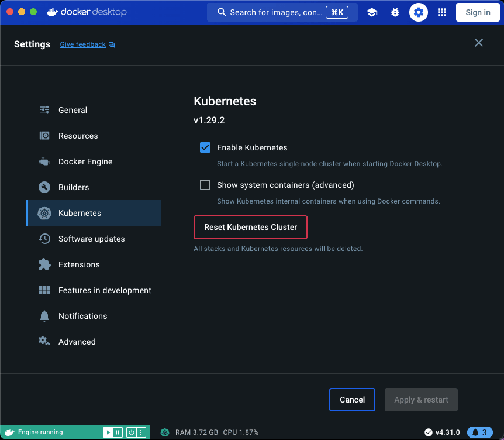Open the General settings section
The width and height of the screenshot is (504, 440).
coord(93,110)
